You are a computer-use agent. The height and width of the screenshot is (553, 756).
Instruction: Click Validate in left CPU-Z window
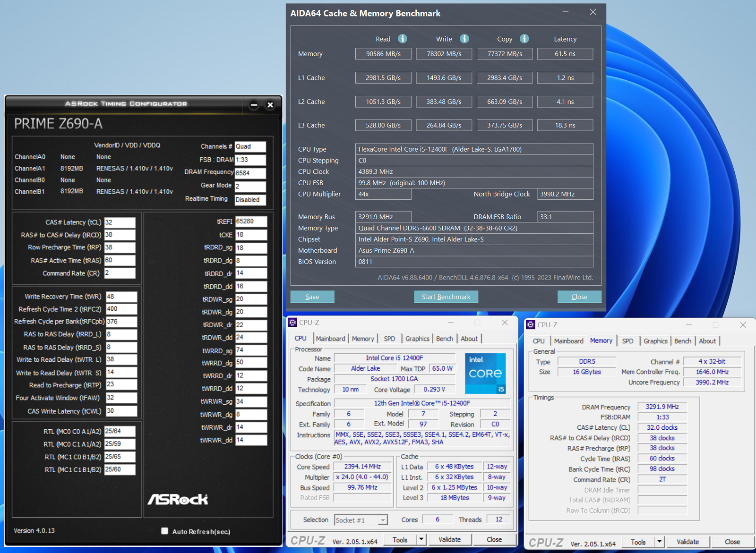point(449,539)
